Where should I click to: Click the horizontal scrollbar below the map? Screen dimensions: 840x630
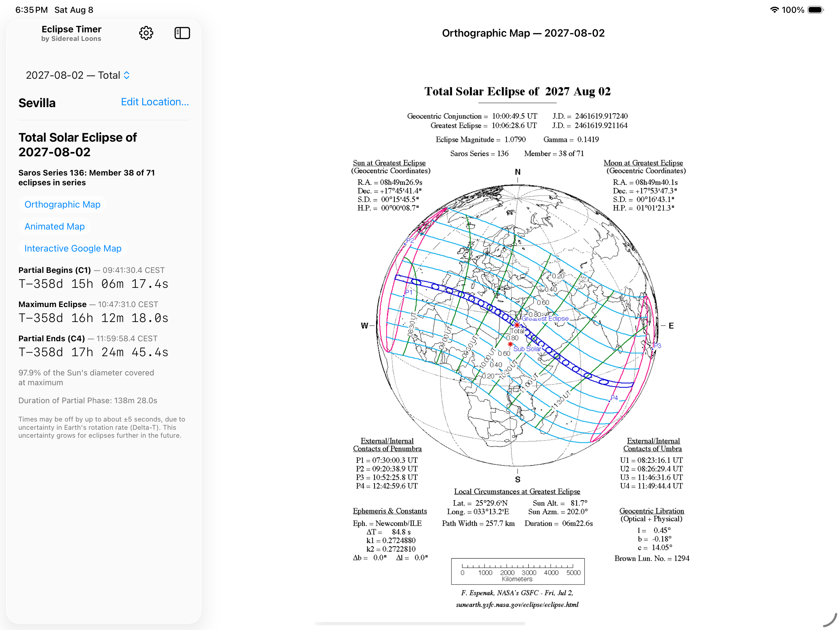[420, 623]
